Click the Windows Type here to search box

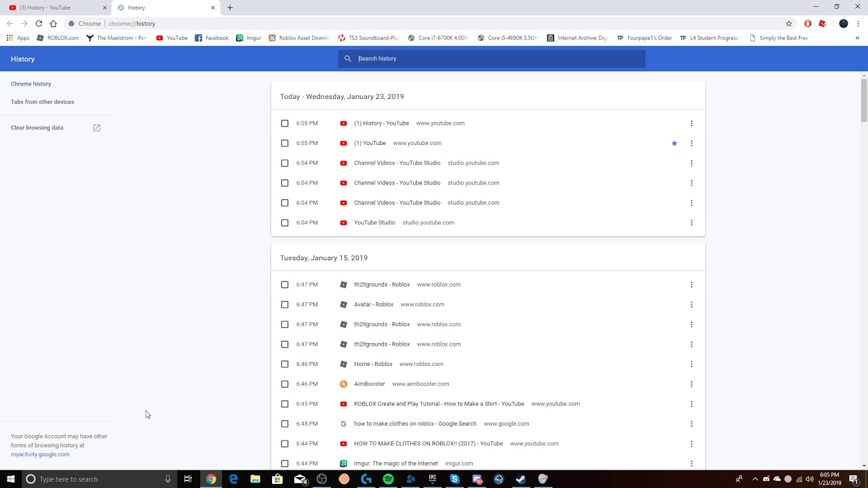click(99, 479)
